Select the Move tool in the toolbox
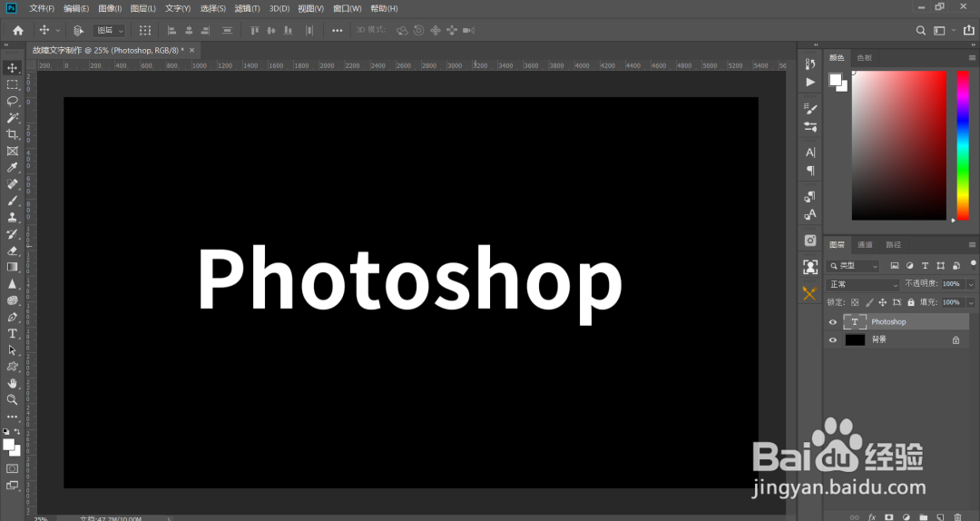Viewport: 980px width, 521px height. coord(12,67)
